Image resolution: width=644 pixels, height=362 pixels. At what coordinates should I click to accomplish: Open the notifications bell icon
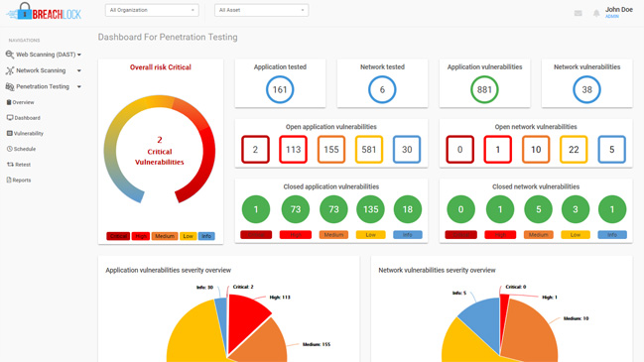[596, 14]
